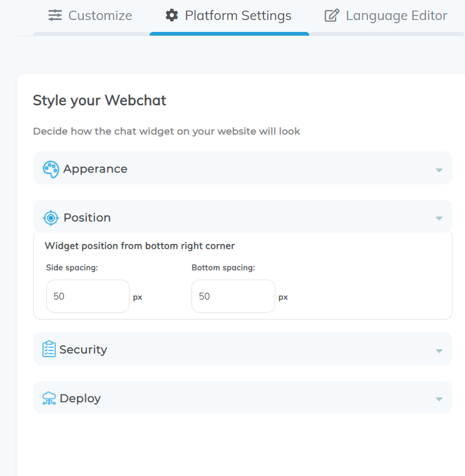Collapse the Position section arrow
The height and width of the screenshot is (476, 465).
coord(439,218)
